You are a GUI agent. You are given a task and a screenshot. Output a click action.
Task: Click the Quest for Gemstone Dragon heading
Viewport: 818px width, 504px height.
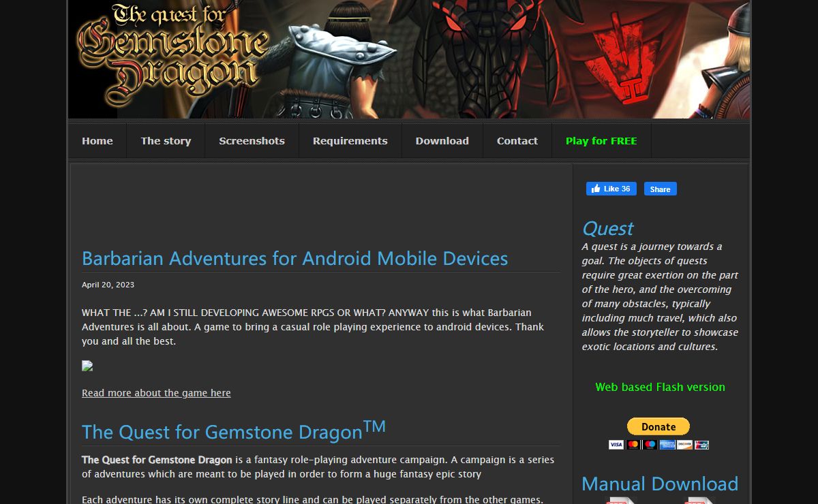click(234, 430)
